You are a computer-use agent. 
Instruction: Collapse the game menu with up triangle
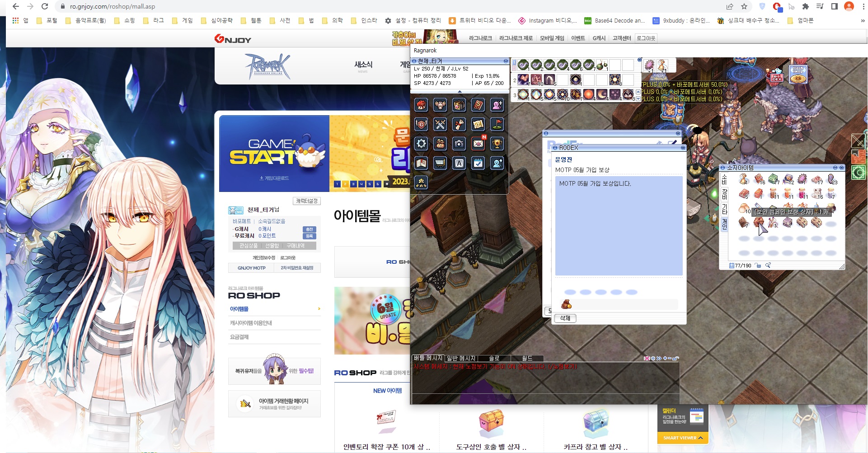pyautogui.click(x=460, y=92)
